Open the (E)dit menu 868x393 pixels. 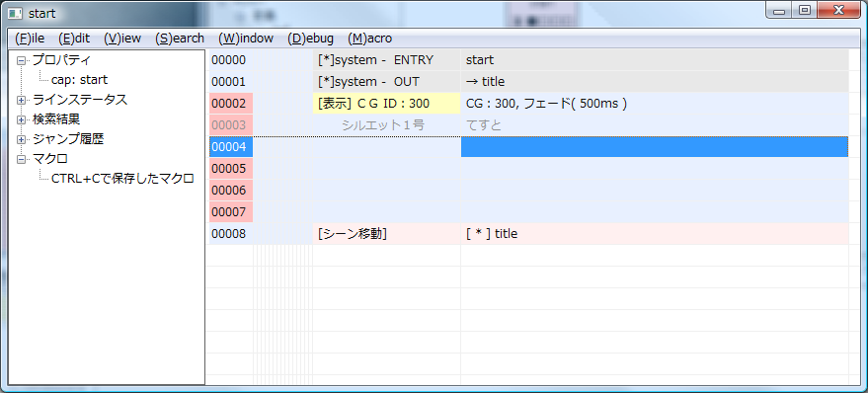tap(74, 39)
